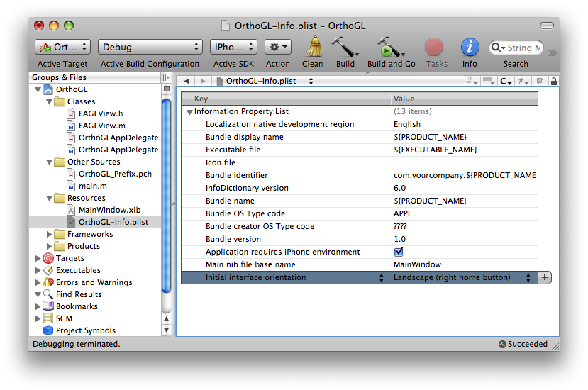
Task: Toggle the Groups & Files split view button
Action: click(166, 77)
